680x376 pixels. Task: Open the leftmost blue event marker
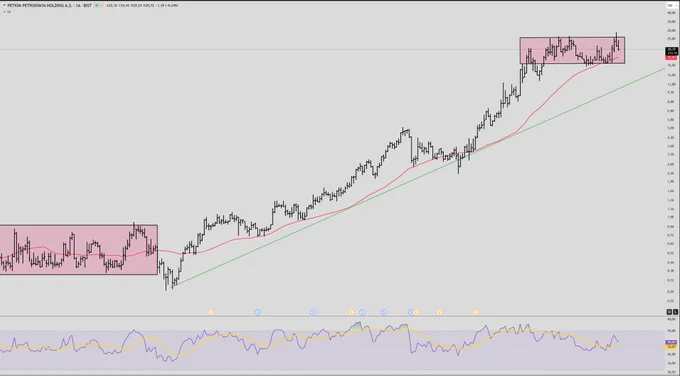tap(258, 312)
